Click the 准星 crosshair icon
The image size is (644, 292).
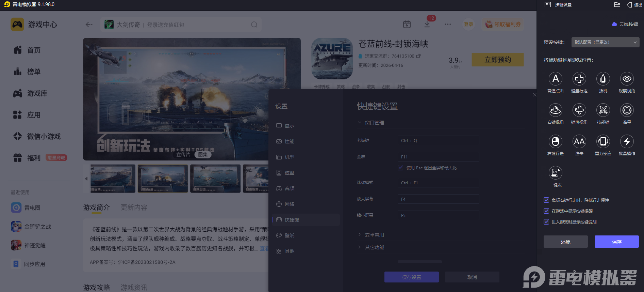click(627, 110)
